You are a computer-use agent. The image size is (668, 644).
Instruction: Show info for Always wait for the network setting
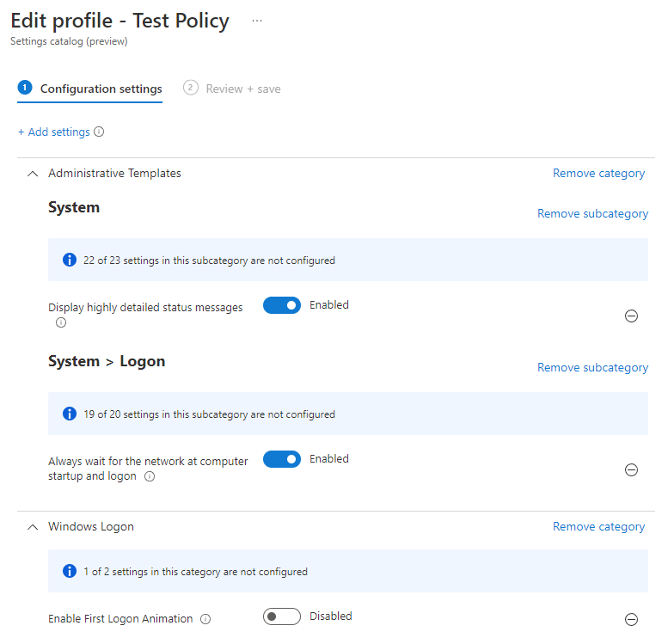click(150, 476)
